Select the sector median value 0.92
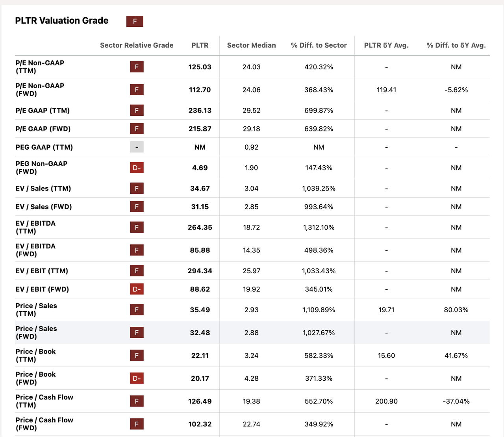 [252, 147]
